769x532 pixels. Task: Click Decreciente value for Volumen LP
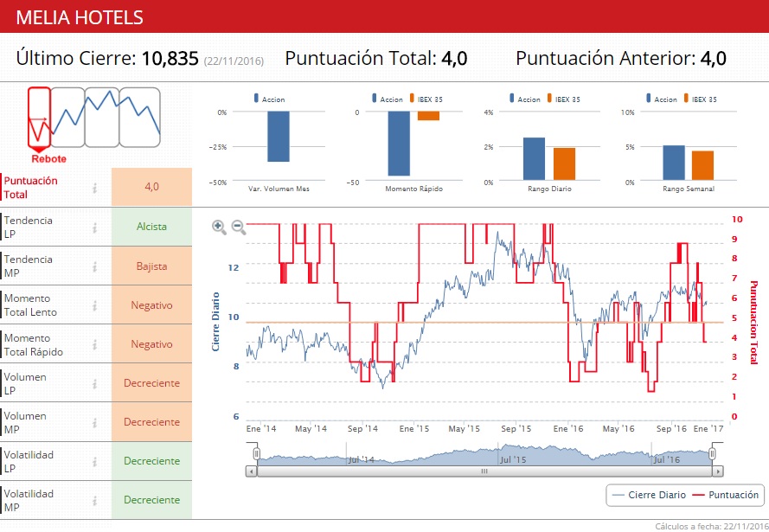tap(151, 383)
